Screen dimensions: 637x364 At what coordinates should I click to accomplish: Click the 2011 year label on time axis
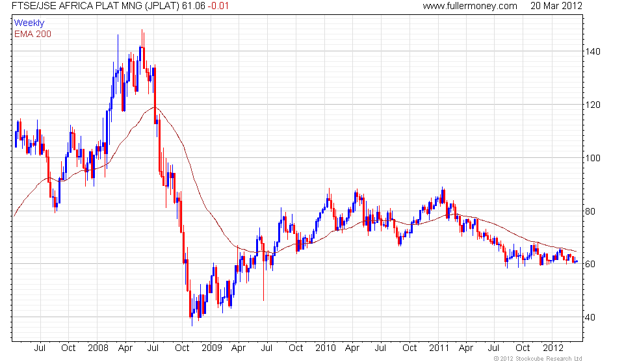coord(439,348)
